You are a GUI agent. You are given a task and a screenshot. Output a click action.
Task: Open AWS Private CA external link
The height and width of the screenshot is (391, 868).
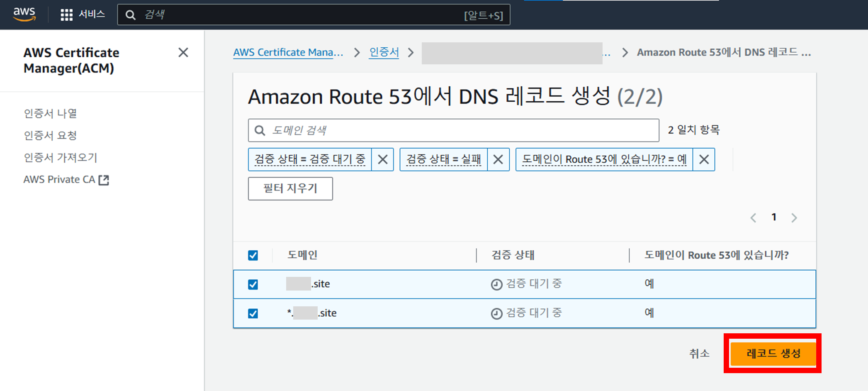pos(66,179)
